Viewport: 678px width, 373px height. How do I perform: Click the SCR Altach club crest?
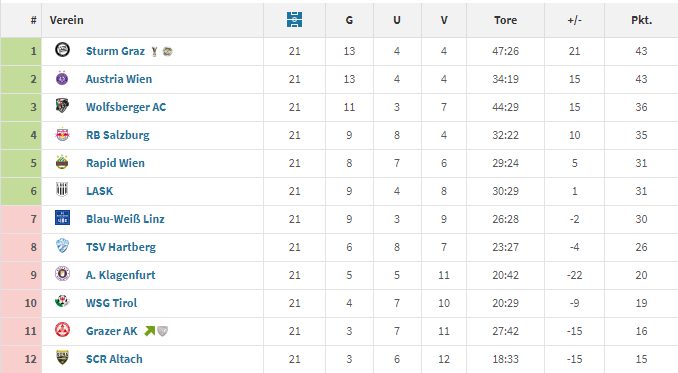[x=62, y=358]
